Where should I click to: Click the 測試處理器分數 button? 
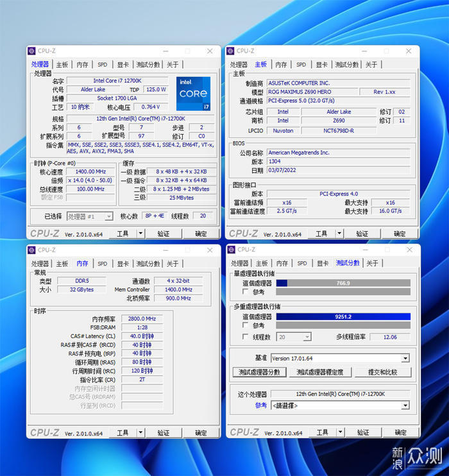pyautogui.click(x=259, y=372)
